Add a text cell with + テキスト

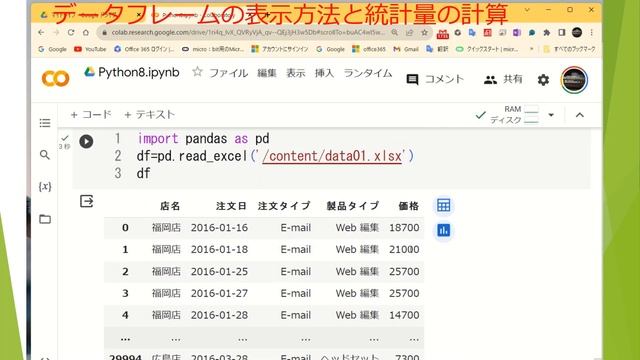tap(149, 115)
